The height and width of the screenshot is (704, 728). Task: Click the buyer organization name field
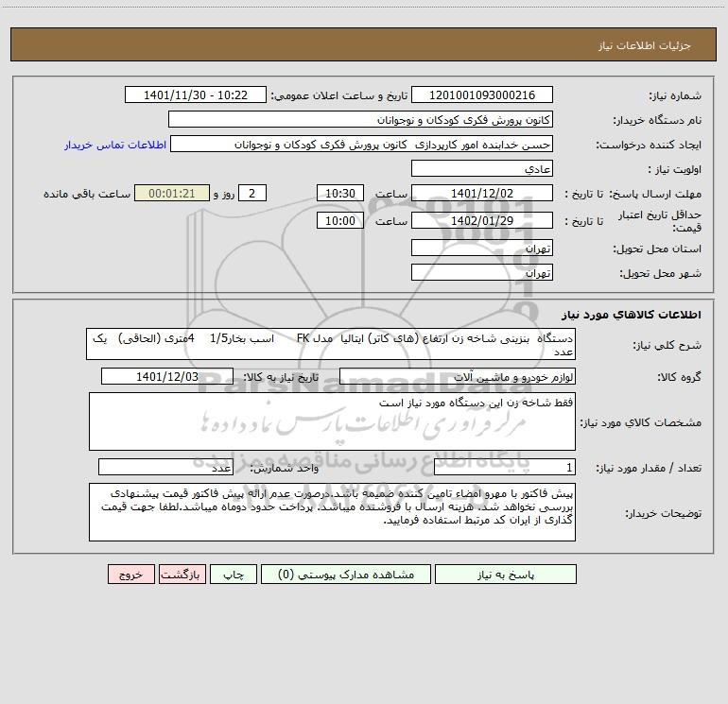[360, 120]
